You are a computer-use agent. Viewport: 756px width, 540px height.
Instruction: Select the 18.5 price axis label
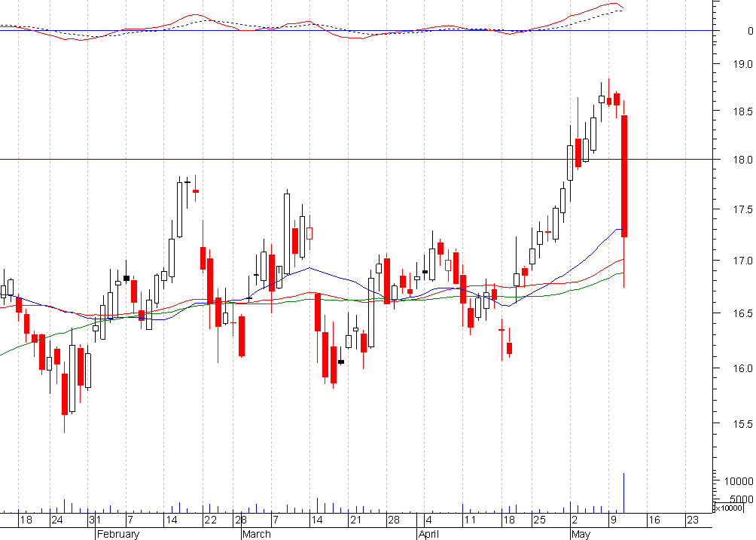pyautogui.click(x=743, y=111)
